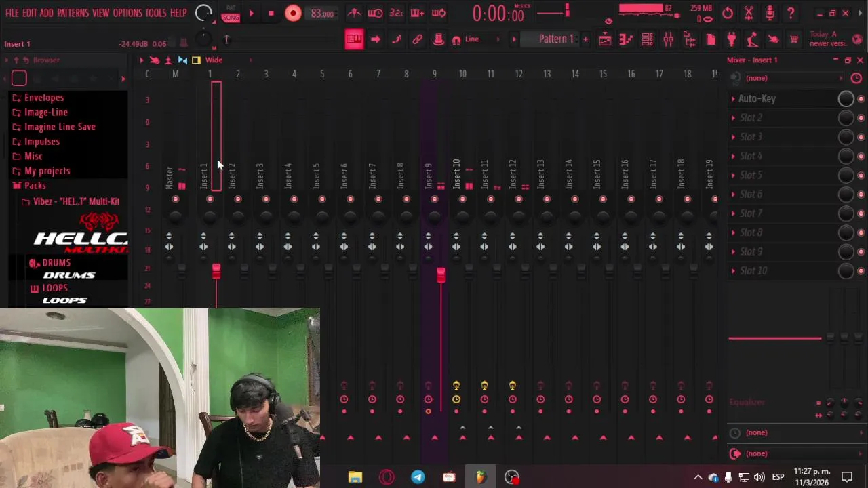Image resolution: width=868 pixels, height=488 pixels.
Task: Open the Slot 6 options arrow
Action: pyautogui.click(x=733, y=195)
